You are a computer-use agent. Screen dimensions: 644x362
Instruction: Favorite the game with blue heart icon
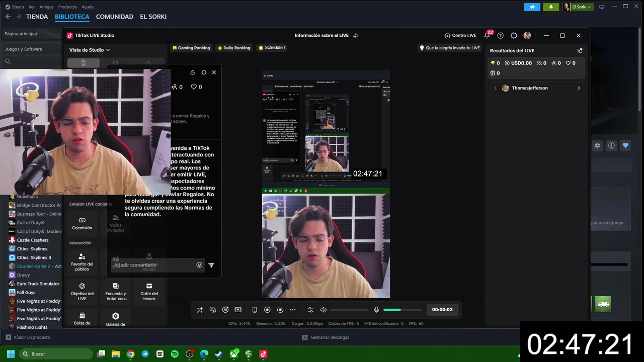[x=625, y=146]
